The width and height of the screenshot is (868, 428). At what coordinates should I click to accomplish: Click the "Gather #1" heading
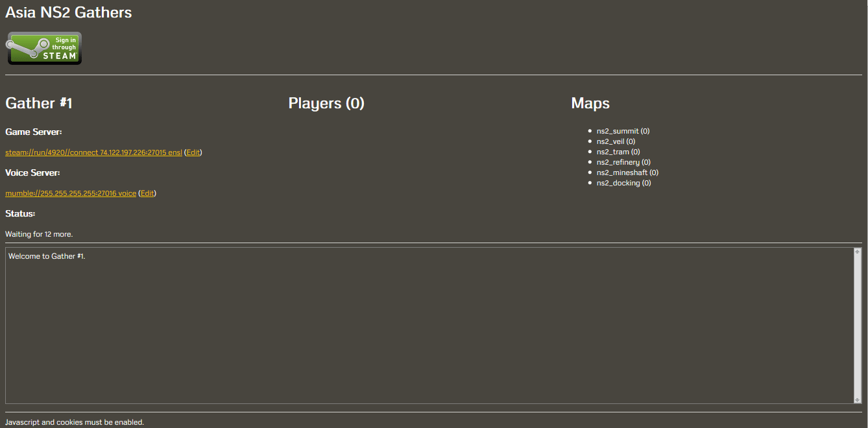(x=39, y=103)
